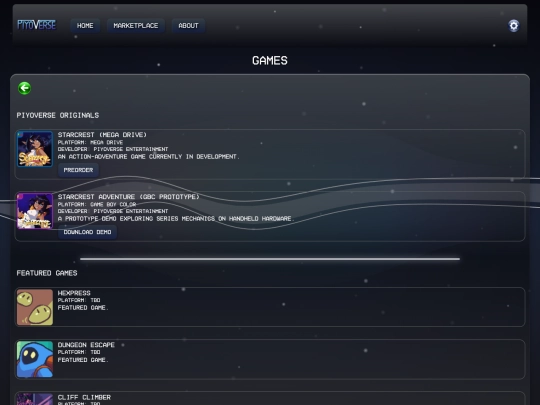
Task: Click the prototype demo description text
Action: coord(176,219)
